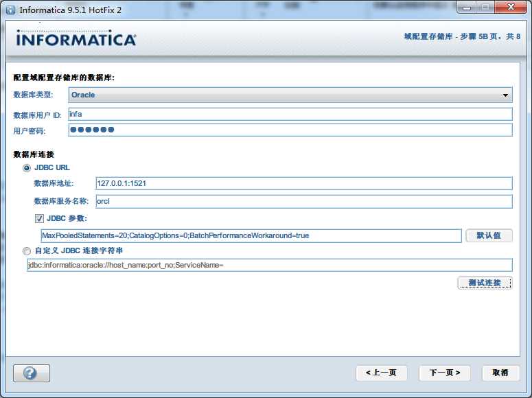Toggle the JDBC 参数 checkbox
532x398 pixels.
pyautogui.click(x=39, y=218)
